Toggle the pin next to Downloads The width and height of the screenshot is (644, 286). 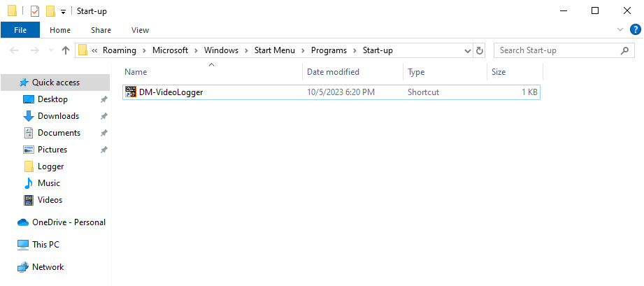[x=103, y=116]
